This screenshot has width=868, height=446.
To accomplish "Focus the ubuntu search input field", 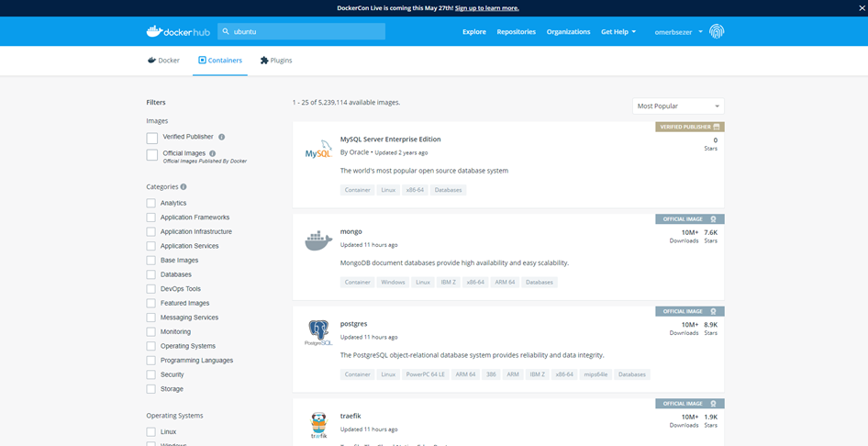I will point(301,31).
